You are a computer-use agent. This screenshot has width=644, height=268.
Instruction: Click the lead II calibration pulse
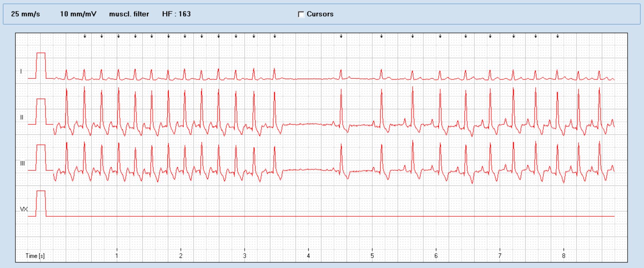pos(41,111)
